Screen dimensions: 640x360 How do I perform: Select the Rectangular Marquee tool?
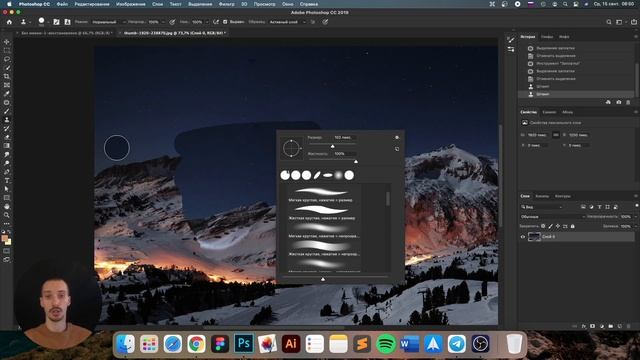7,51
